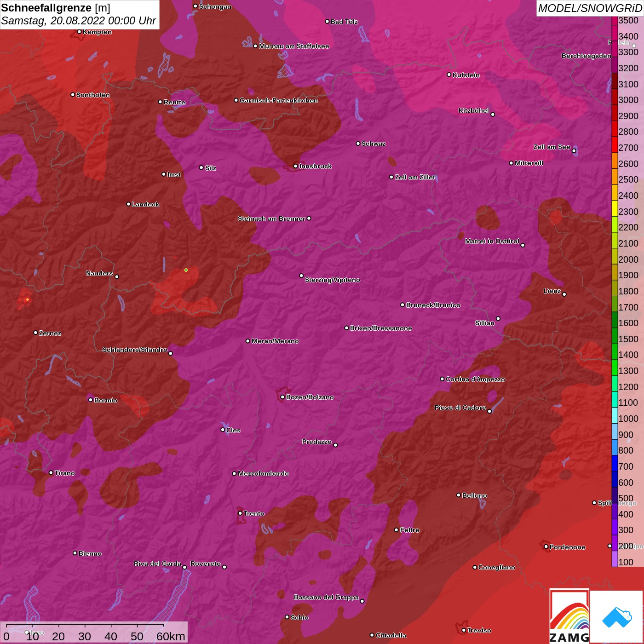The width and height of the screenshot is (644, 644).
Task: Click the Schlanders/Silandro label
Action: (135, 350)
